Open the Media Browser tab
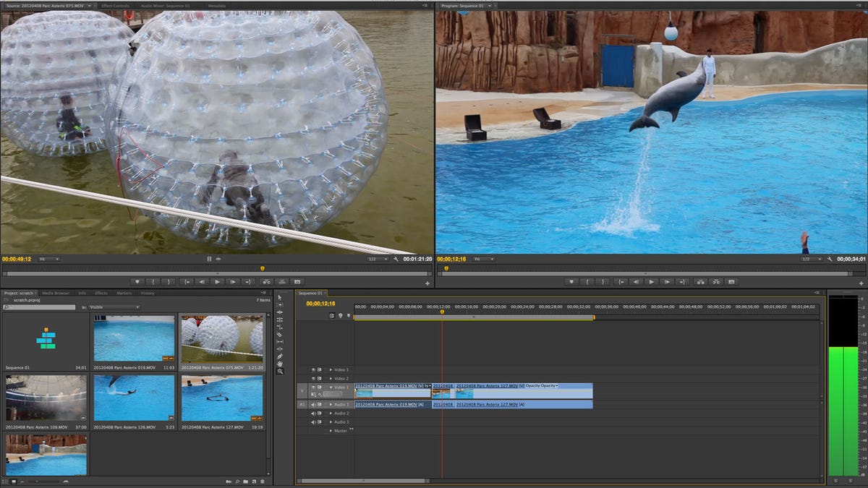The height and width of the screenshot is (488, 868). 56,293
